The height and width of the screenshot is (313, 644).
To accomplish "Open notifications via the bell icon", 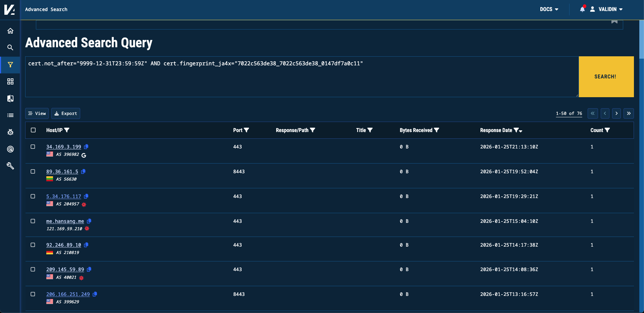I will coord(582,9).
